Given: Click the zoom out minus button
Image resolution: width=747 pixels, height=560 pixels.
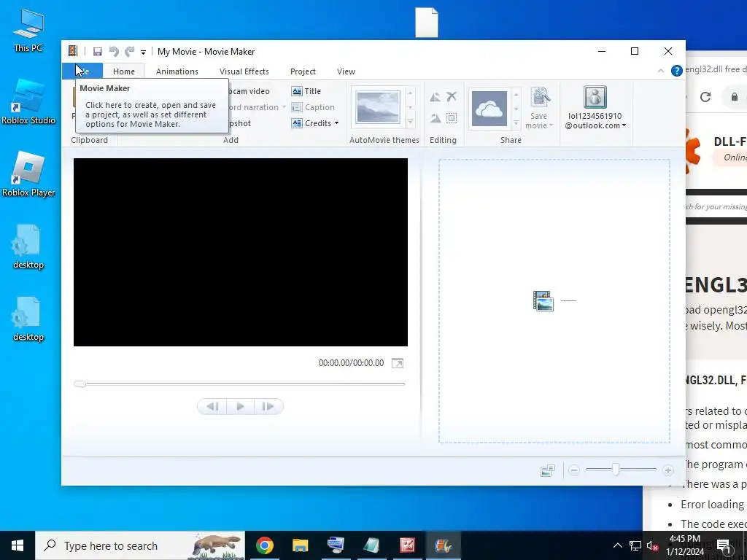Looking at the screenshot, I should click(574, 470).
